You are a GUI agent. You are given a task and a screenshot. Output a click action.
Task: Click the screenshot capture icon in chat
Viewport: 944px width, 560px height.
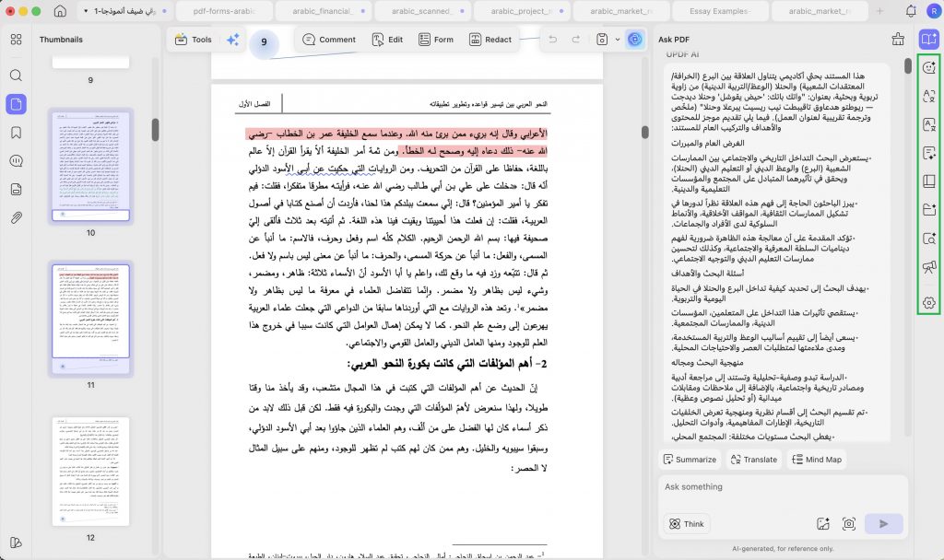(849, 524)
